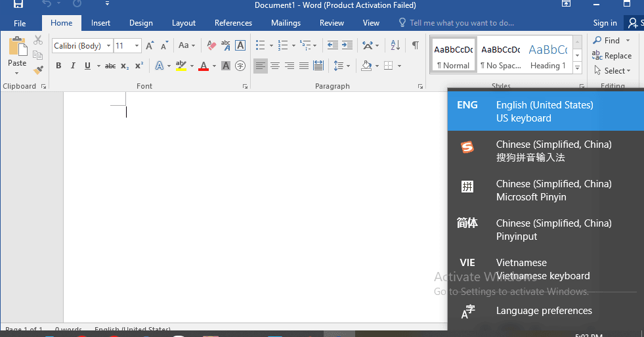Click the Distributed alignment icon

click(318, 66)
